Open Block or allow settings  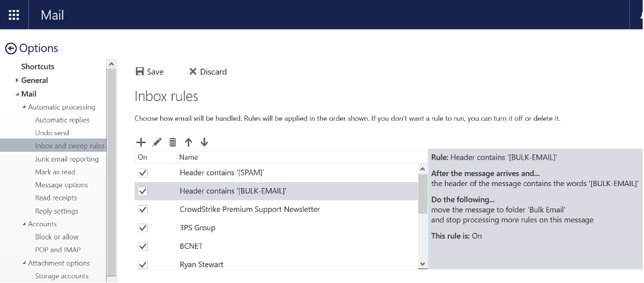(57, 237)
